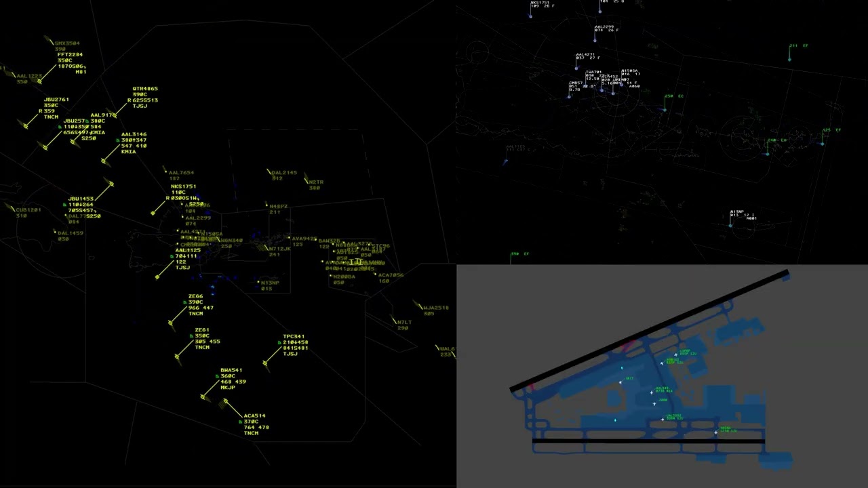Select the WJA2518 limited data tag
Image resolution: width=868 pixels, height=488 pixels.
(435, 310)
